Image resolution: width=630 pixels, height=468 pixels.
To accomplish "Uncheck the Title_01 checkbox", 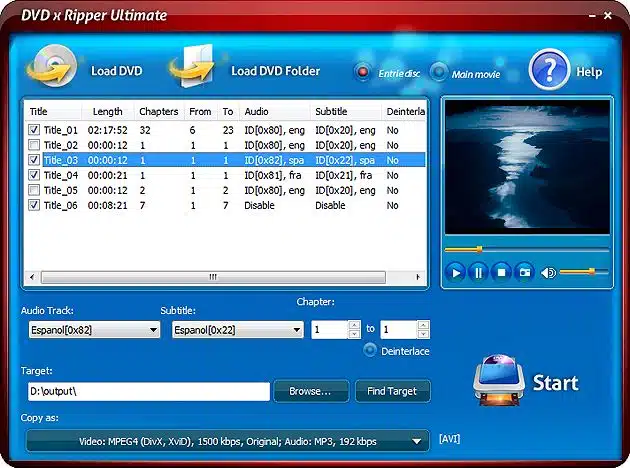I will pyautogui.click(x=34, y=130).
